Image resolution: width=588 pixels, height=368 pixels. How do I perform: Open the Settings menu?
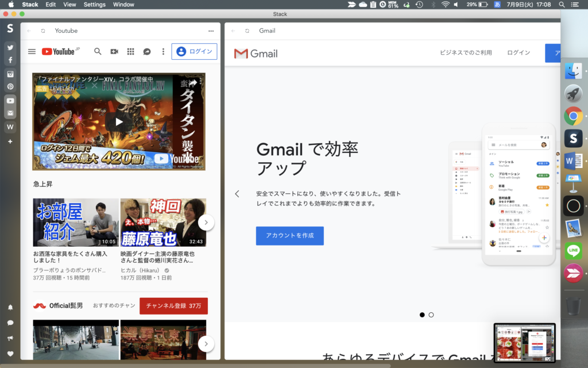[x=95, y=5]
